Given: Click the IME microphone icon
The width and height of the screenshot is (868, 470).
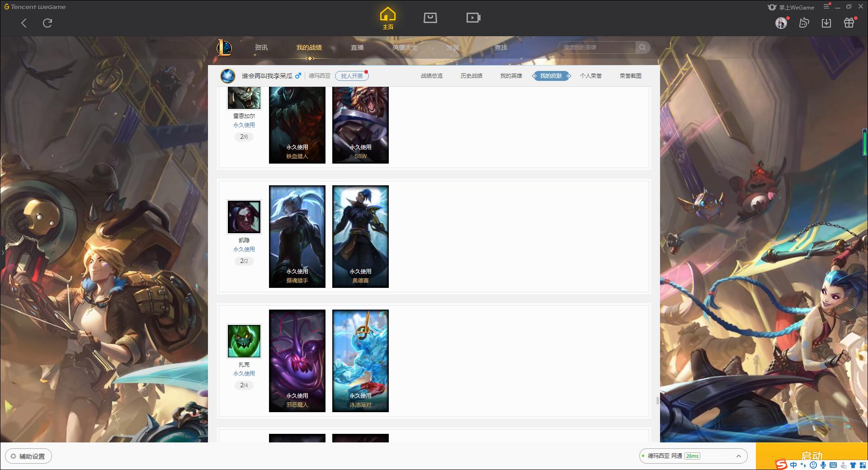Looking at the screenshot, I should (x=823, y=465).
